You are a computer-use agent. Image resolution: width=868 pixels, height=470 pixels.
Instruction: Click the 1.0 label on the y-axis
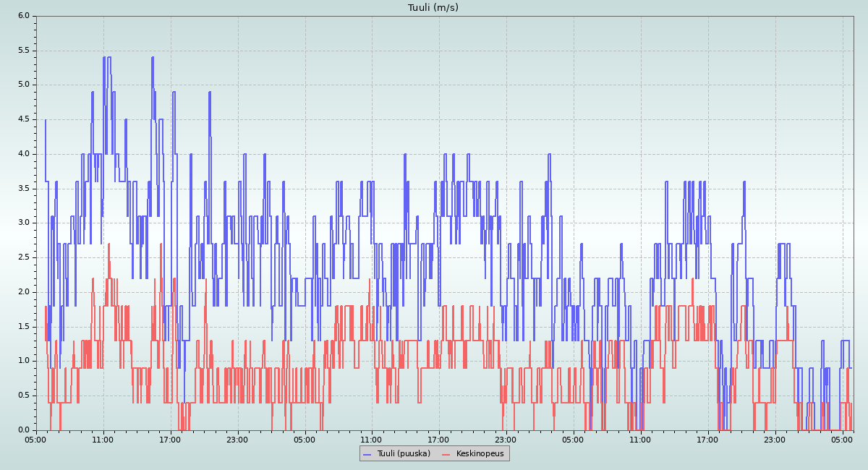(x=24, y=361)
